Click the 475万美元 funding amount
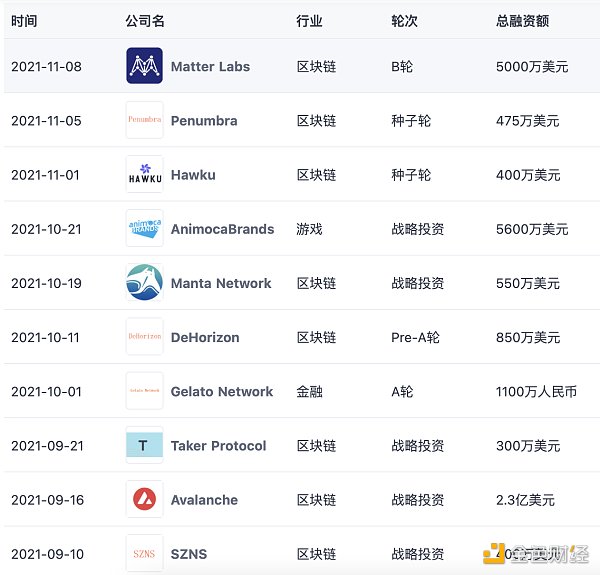 [x=528, y=121]
